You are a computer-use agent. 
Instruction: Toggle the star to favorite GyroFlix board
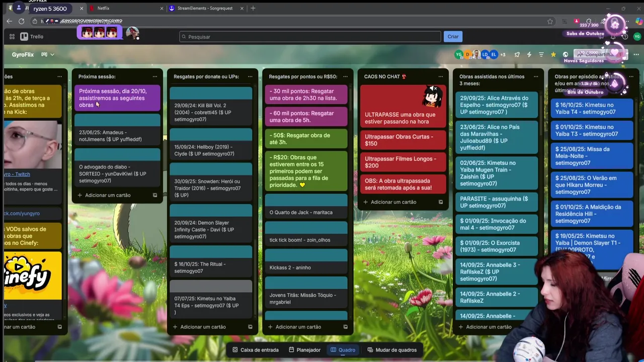tap(553, 54)
